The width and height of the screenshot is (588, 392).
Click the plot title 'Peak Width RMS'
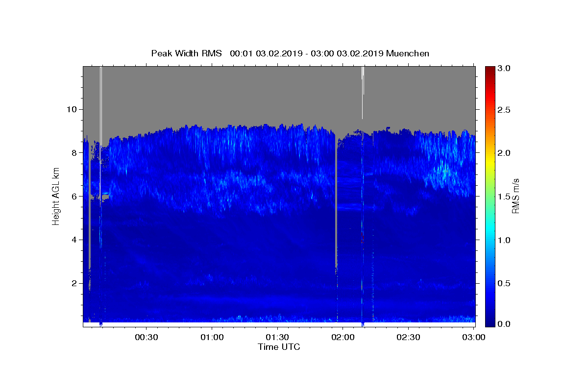187,53
